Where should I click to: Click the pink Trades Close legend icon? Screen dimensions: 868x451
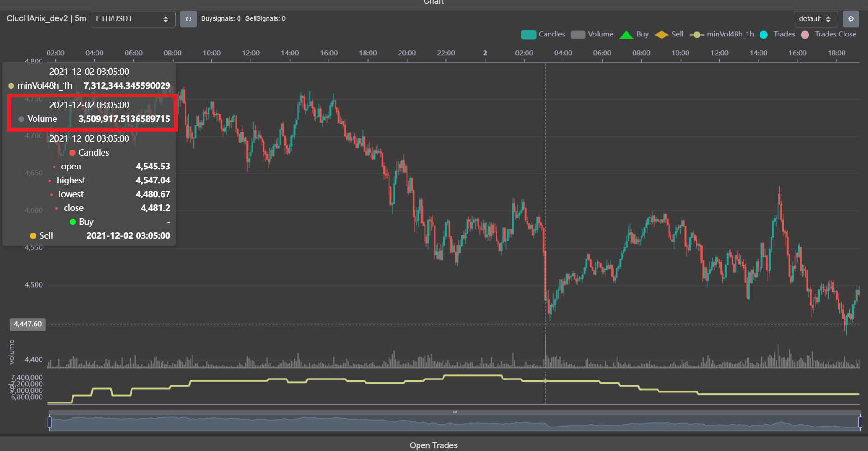805,34
